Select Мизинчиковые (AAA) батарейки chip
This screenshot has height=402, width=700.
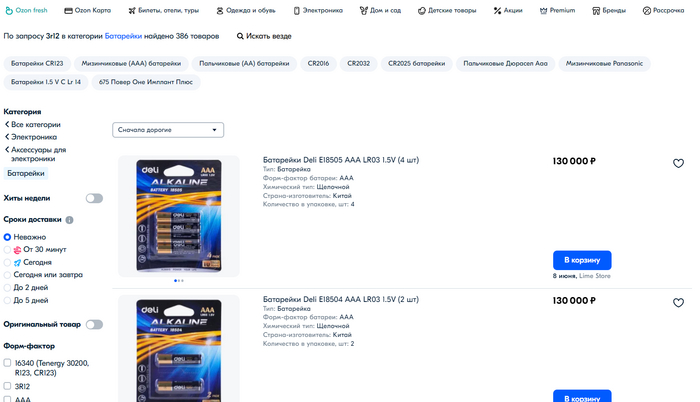(x=131, y=63)
